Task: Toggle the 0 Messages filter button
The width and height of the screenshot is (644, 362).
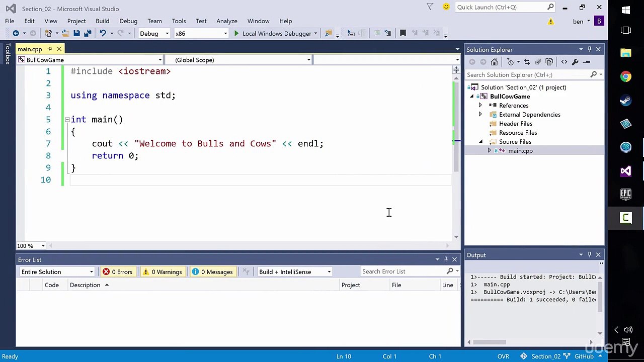Action: tap(212, 272)
